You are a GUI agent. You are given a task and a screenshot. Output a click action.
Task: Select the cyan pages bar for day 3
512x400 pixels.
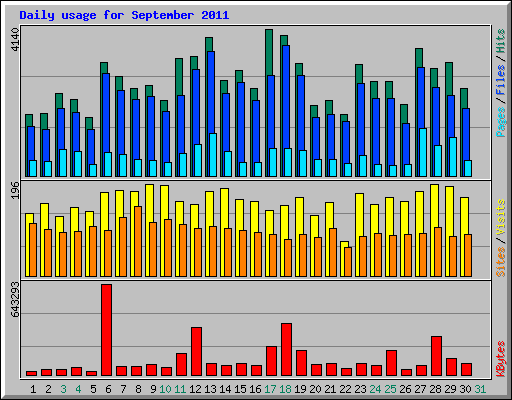pyautogui.click(x=63, y=163)
